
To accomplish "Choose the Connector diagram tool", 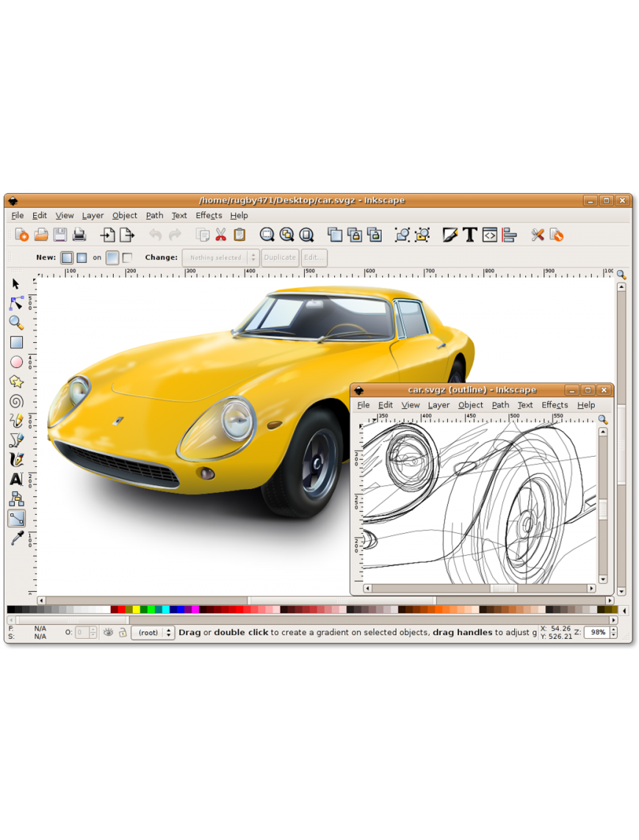I will [16, 499].
